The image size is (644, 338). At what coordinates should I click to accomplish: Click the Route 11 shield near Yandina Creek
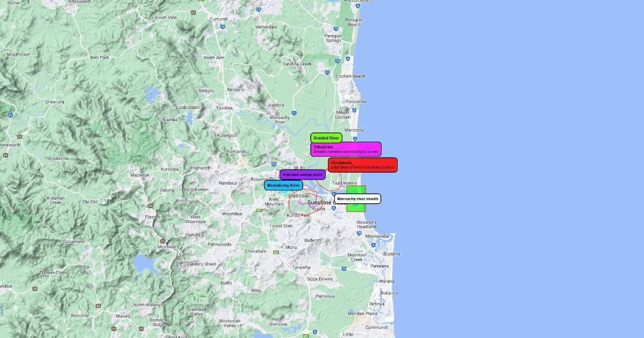click(327, 72)
